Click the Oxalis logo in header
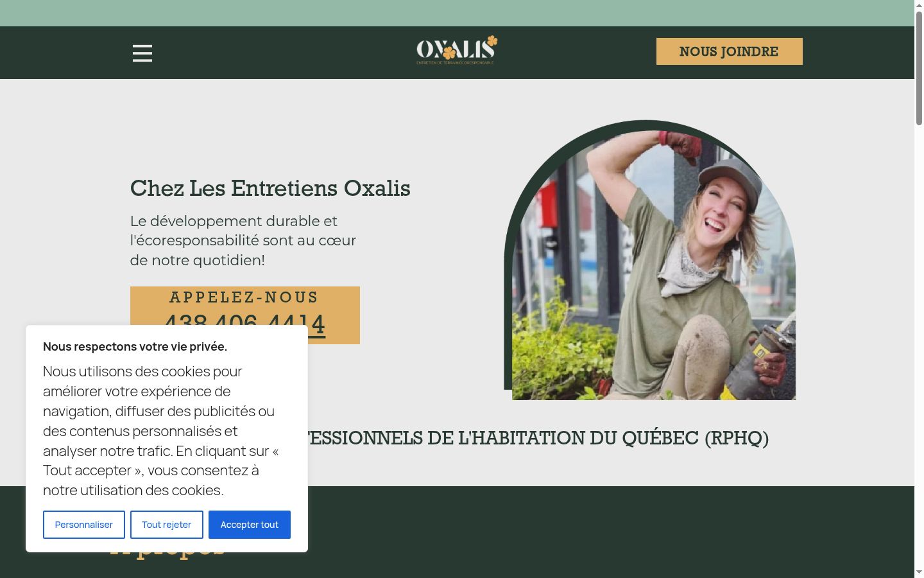924x578 pixels. tap(457, 50)
